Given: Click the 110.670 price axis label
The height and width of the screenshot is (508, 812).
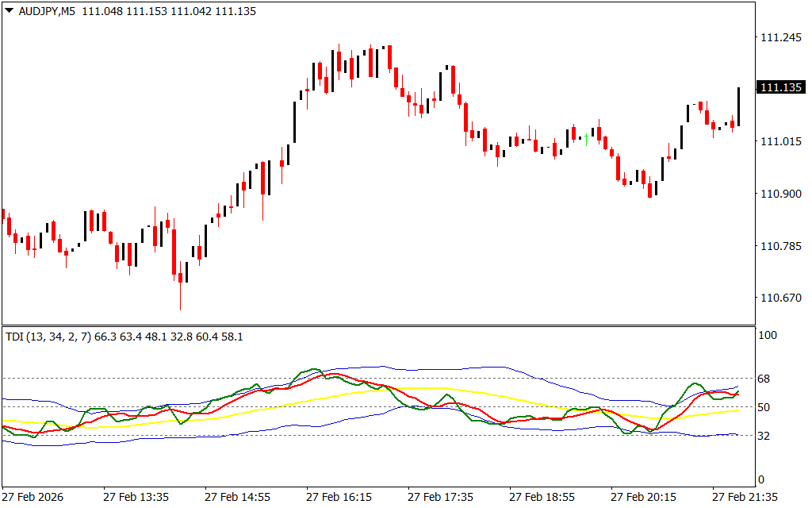Looking at the screenshot, I should pyautogui.click(x=780, y=298).
